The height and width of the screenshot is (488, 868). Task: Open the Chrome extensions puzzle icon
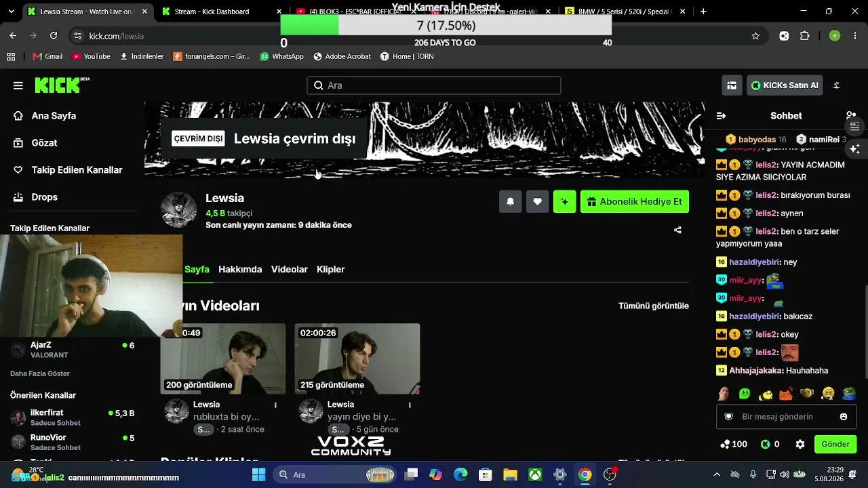pos(805,36)
